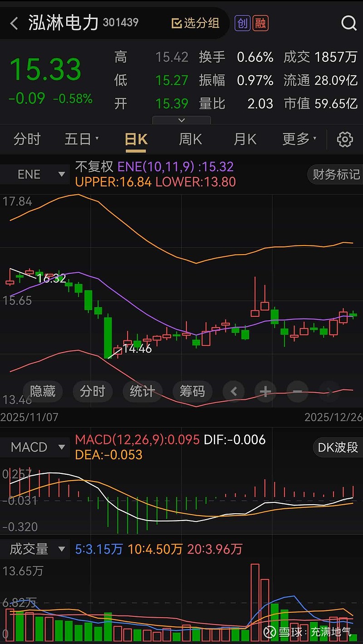This screenshot has height=644, width=363.
Task: Tap the back arrow to exit stock page
Action: click(x=14, y=23)
